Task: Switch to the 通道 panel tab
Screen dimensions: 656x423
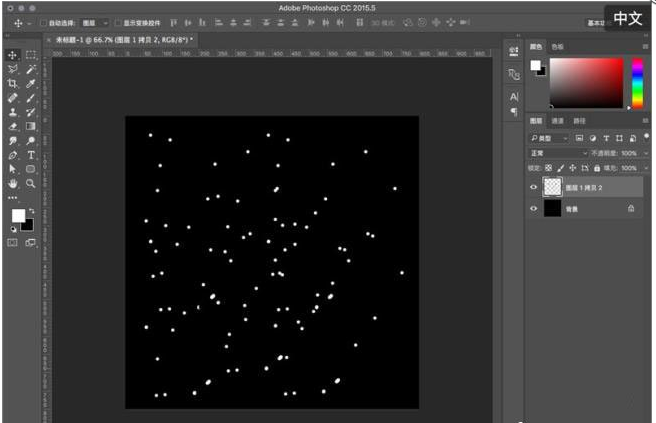Action: coord(558,121)
